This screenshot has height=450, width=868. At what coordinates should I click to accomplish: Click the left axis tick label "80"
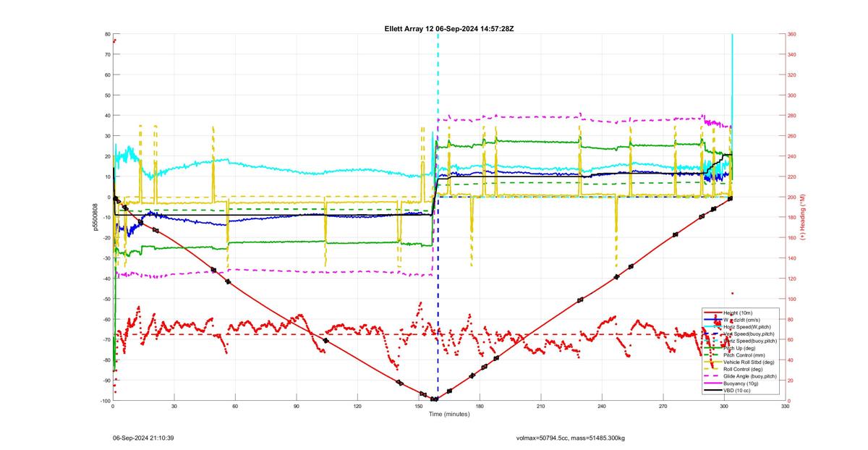click(107, 34)
